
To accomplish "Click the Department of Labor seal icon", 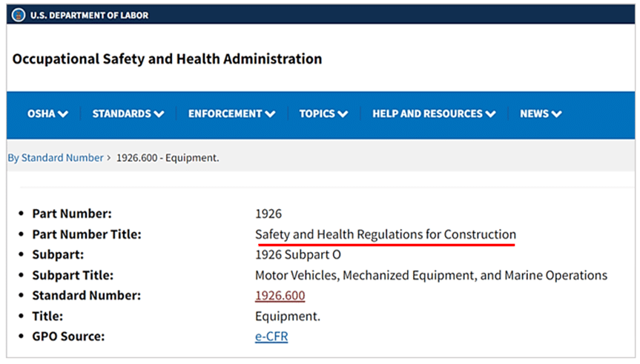I will click(x=19, y=15).
